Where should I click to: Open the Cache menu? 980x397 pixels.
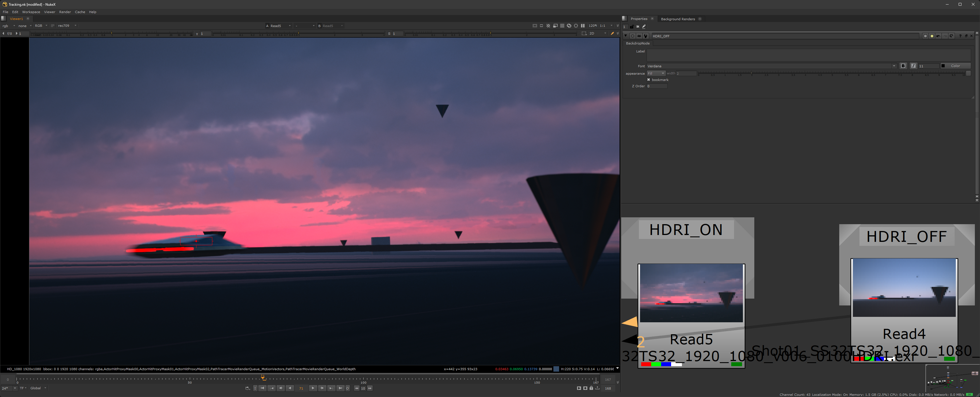[x=80, y=12]
